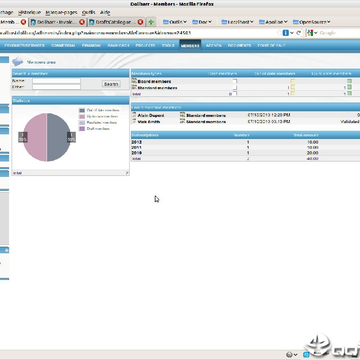Click the icon beside Alain Dupont

pos(134,115)
